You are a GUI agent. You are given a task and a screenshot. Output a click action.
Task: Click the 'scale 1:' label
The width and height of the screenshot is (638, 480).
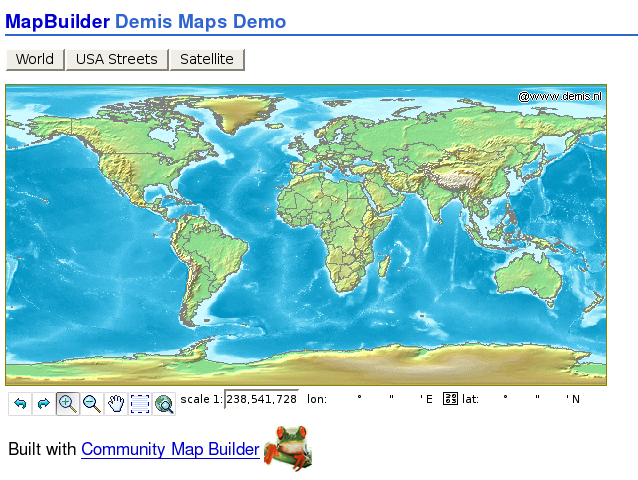(201, 399)
